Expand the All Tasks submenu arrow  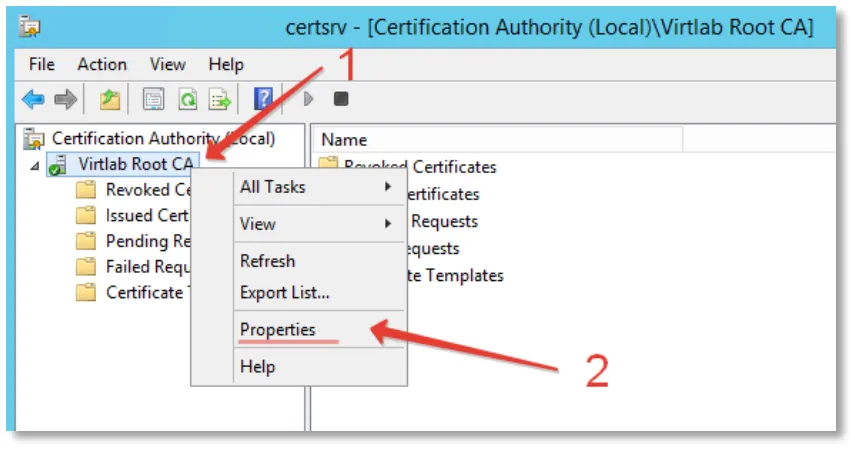pos(388,187)
